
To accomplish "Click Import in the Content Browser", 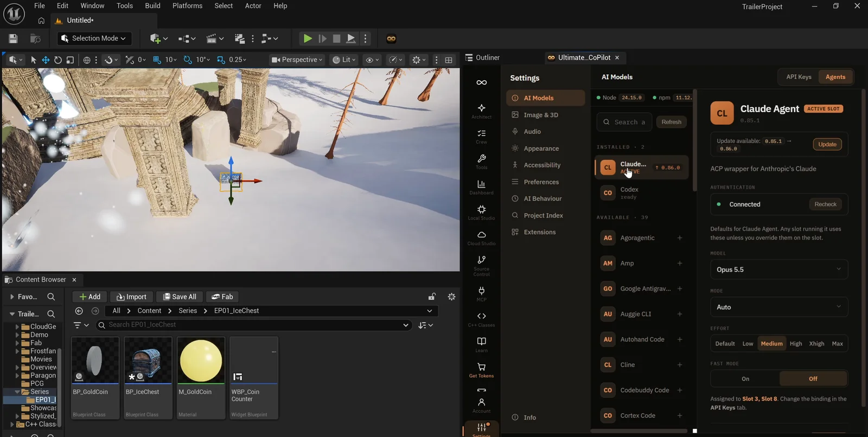I will 131,297.
